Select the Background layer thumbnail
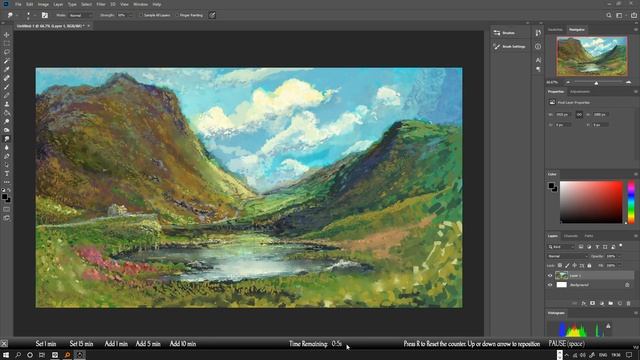640x360 pixels. 562,285
